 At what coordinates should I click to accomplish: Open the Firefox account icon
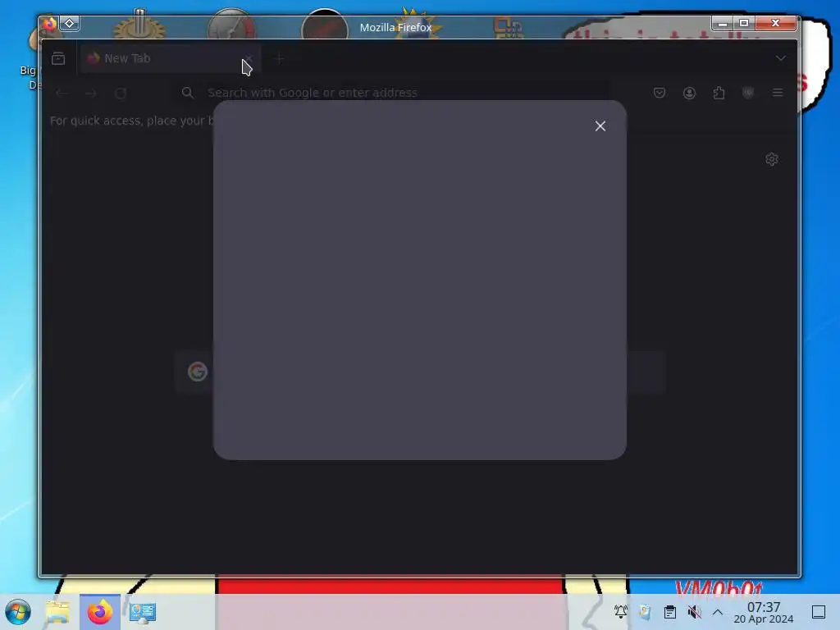pyautogui.click(x=689, y=93)
